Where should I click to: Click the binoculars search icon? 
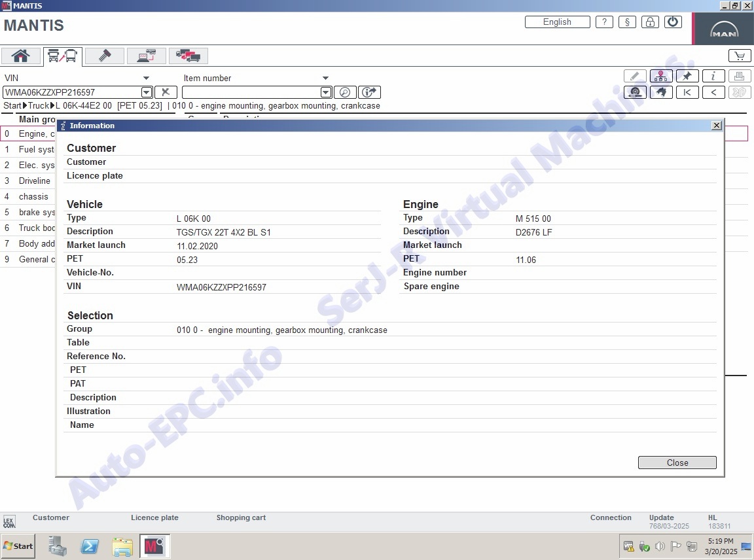pyautogui.click(x=660, y=92)
